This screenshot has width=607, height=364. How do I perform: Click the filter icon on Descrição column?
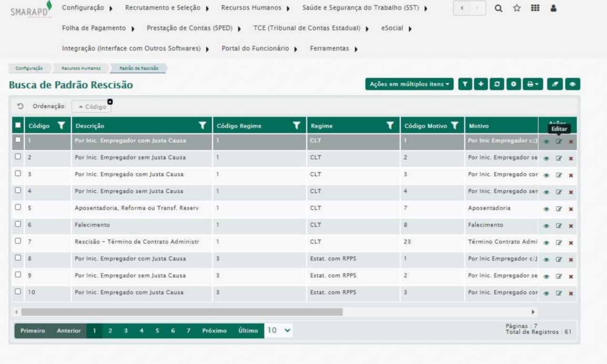[x=203, y=126]
